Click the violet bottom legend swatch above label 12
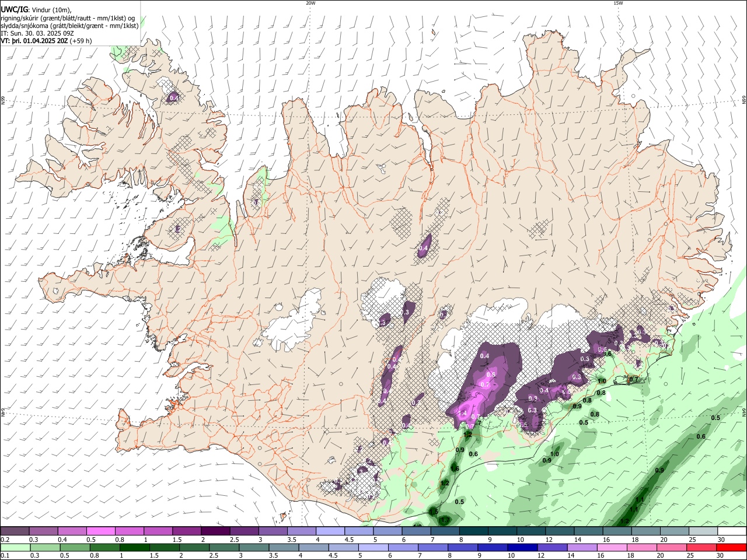Viewport: 747px width, 560px height. point(552,548)
